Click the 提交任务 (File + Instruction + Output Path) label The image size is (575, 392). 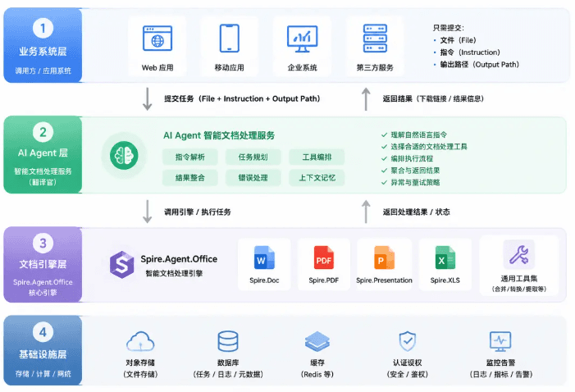click(242, 98)
